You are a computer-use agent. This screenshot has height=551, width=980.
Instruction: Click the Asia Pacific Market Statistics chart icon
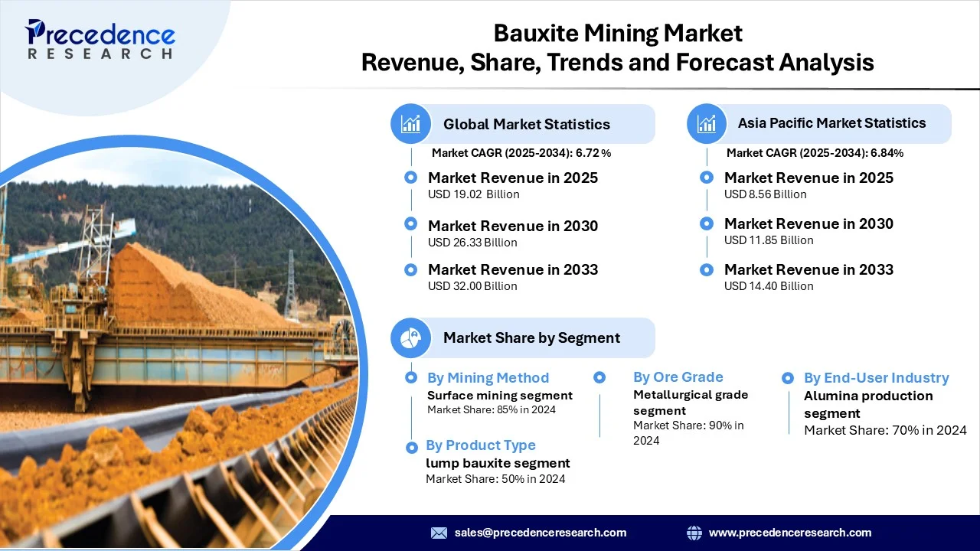pyautogui.click(x=707, y=123)
